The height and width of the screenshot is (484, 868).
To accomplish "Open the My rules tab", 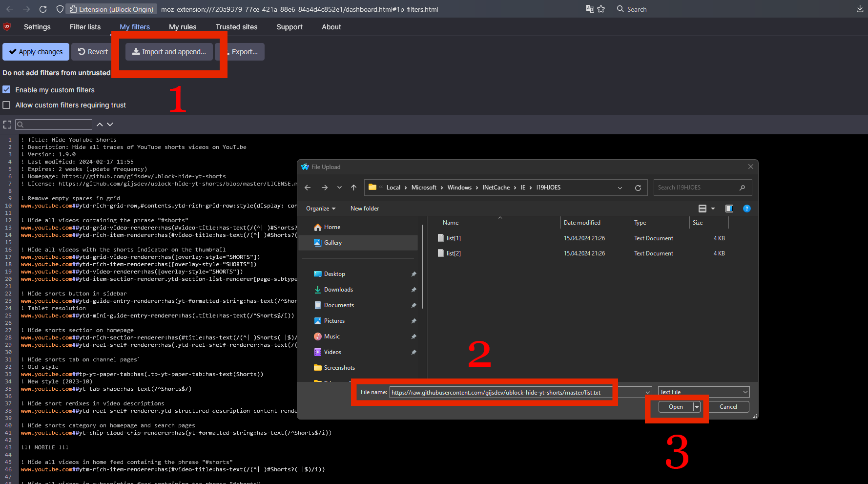I will tap(183, 27).
